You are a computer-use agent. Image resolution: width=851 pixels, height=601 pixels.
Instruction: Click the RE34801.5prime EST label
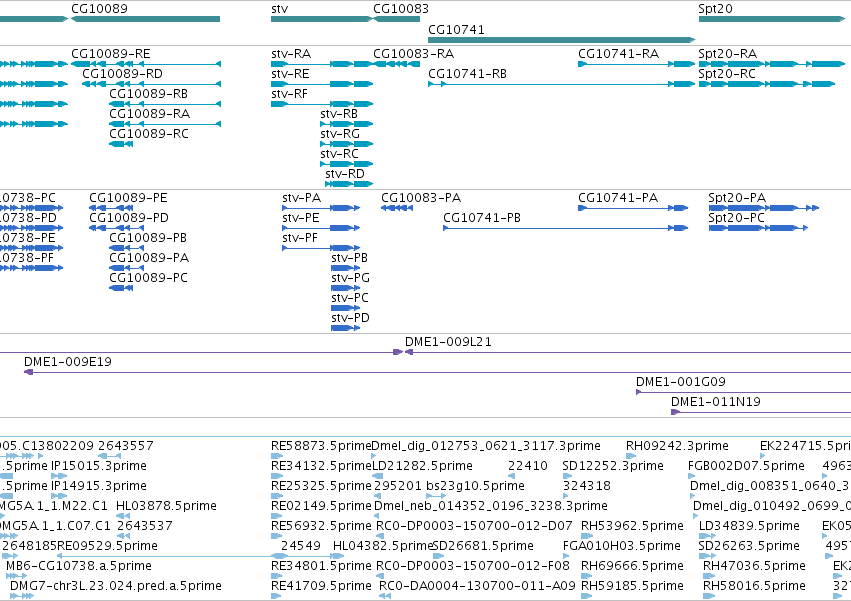coord(321,566)
